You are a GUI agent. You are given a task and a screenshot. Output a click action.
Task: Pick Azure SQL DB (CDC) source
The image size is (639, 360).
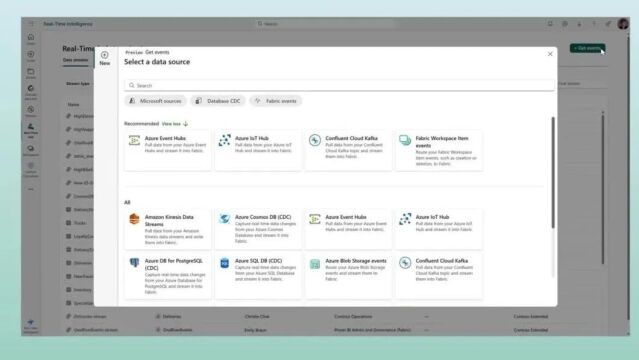258,276
